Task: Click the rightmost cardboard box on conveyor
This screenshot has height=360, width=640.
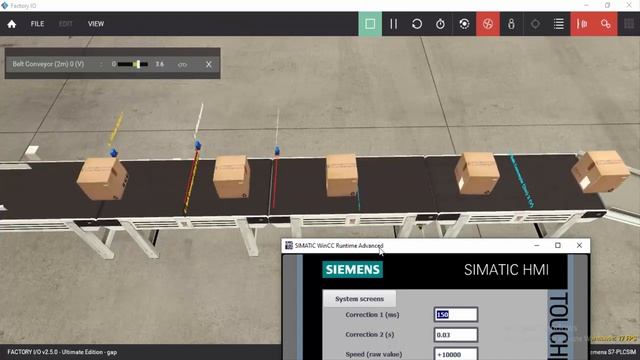Action: tap(600, 171)
